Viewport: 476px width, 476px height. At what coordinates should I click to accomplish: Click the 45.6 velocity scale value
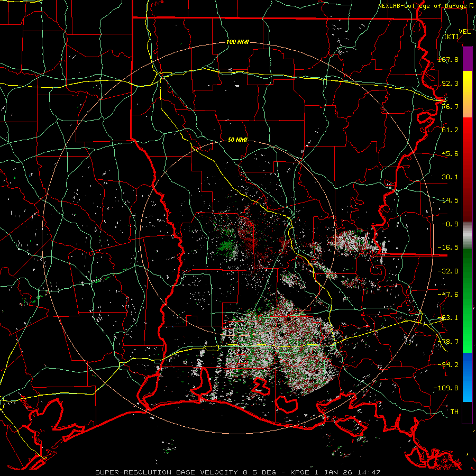click(x=450, y=153)
